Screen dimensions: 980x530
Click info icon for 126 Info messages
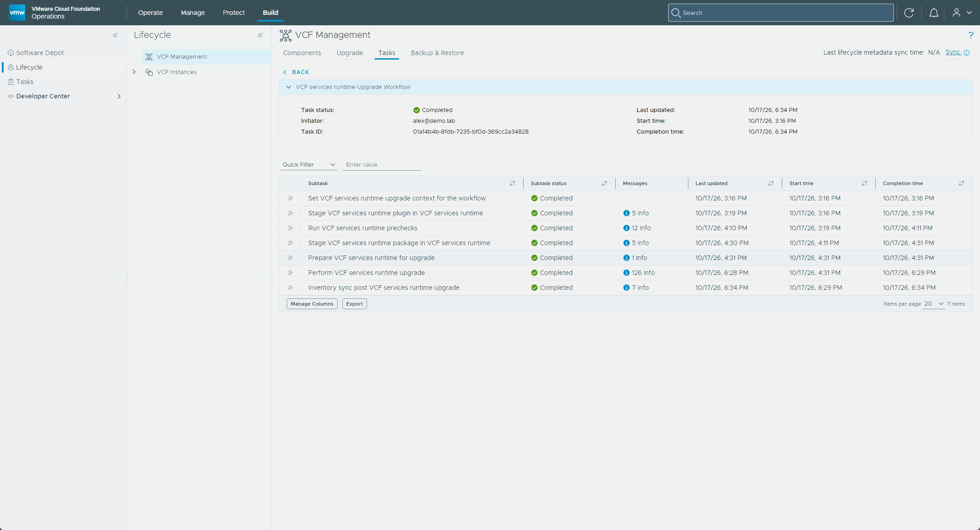click(626, 273)
